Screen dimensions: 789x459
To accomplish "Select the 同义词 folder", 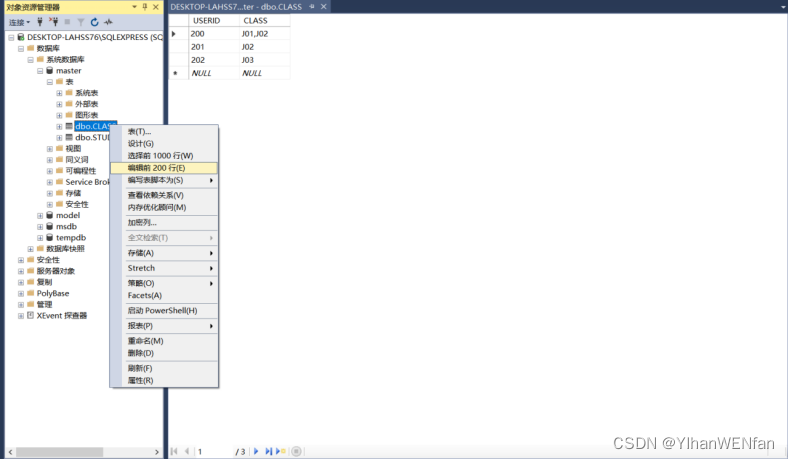I will (76, 160).
